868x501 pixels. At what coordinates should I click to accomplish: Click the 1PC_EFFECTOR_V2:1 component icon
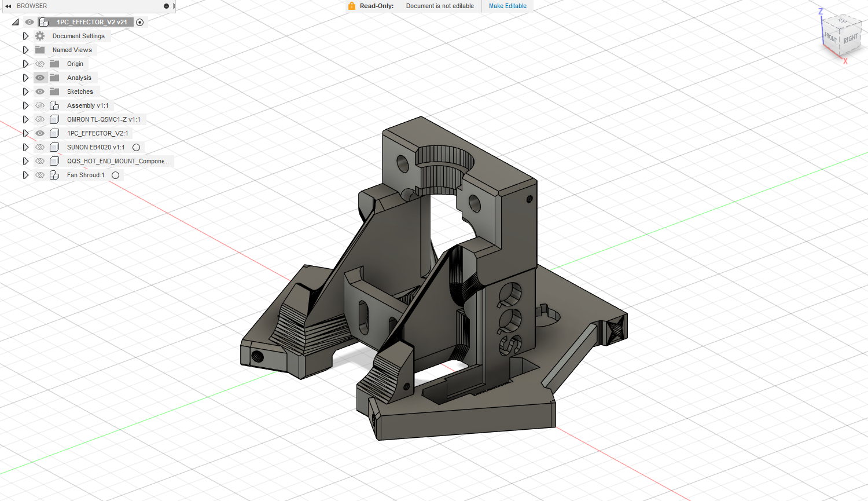[54, 133]
